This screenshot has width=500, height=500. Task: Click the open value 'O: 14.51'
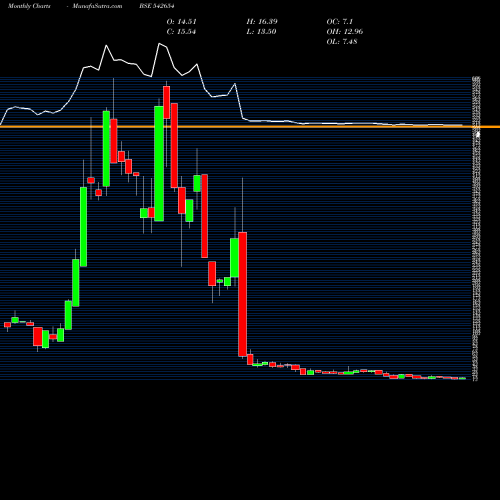(181, 22)
